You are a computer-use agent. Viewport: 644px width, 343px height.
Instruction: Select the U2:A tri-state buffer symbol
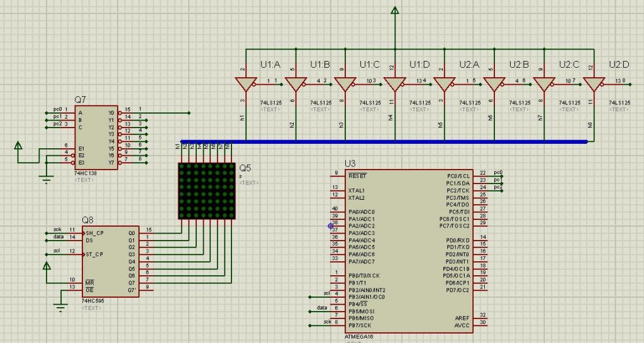click(x=445, y=84)
